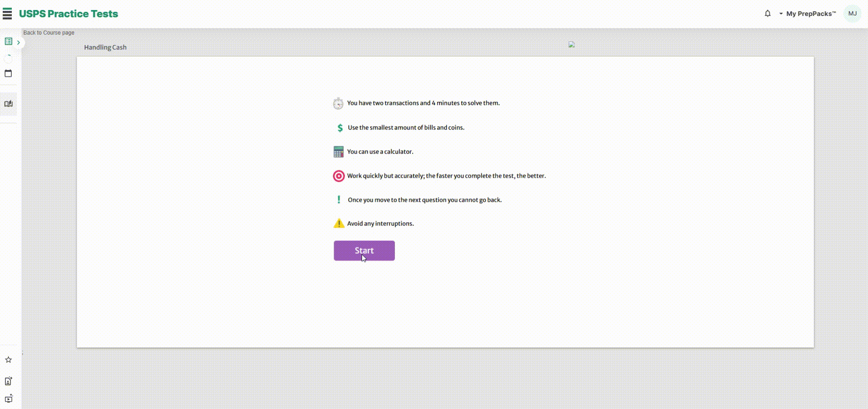Screen dimensions: 868x409
Task: Open the notifications bell
Action: coord(767,13)
